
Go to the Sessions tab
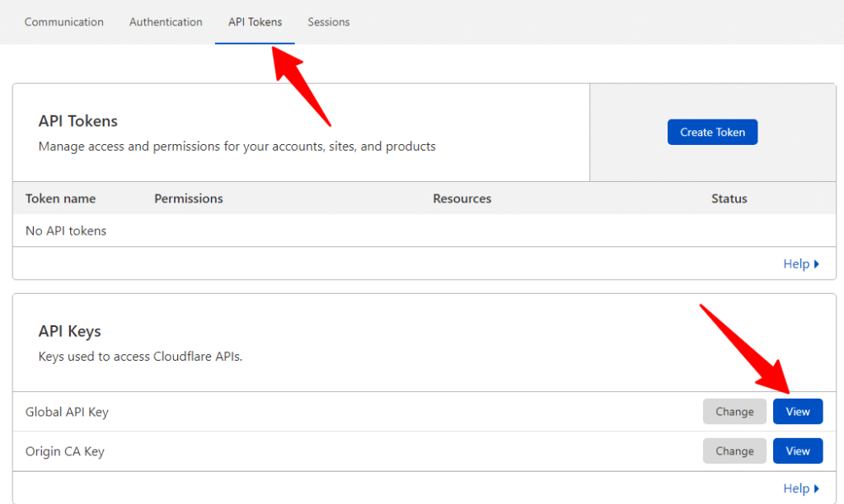pos(328,22)
